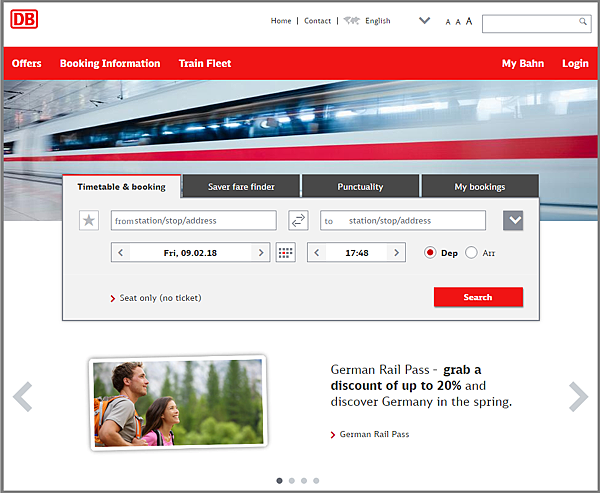The width and height of the screenshot is (600, 493).
Task: Select the medium font size A
Action: (x=458, y=22)
